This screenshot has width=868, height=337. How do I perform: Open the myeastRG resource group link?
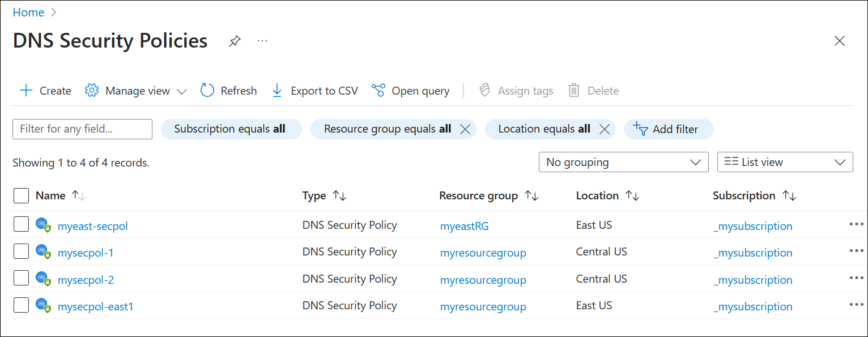(x=464, y=225)
